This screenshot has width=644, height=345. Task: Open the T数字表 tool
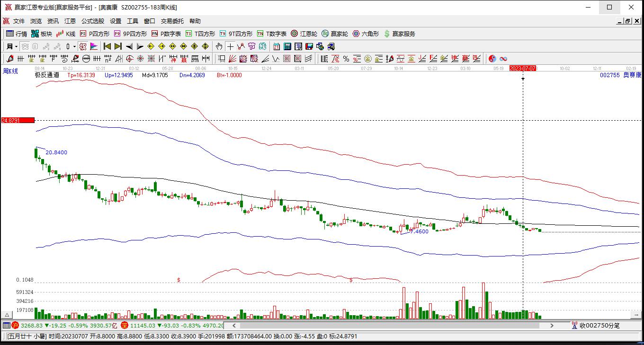point(272,34)
